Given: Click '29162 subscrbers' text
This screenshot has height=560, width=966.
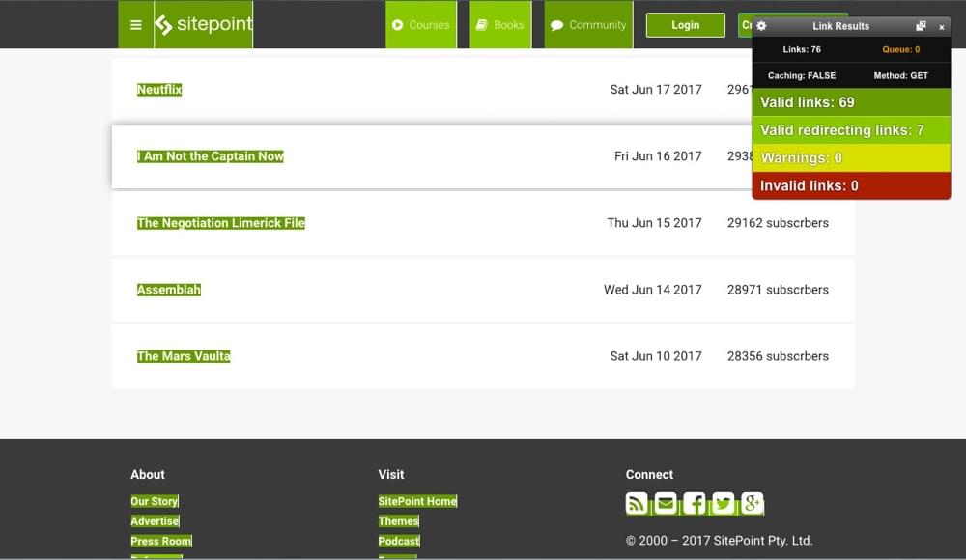Looking at the screenshot, I should tap(778, 222).
